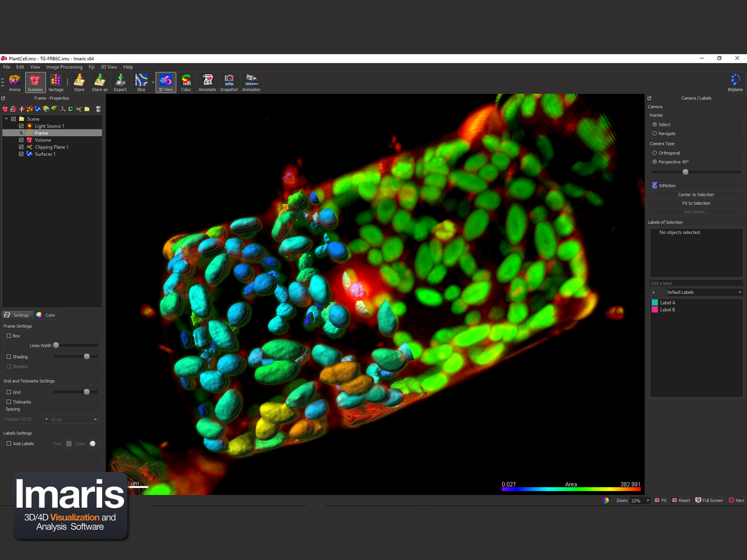Image resolution: width=747 pixels, height=560 pixels.
Task: Click the Vantage toolbar icon
Action: [x=56, y=83]
